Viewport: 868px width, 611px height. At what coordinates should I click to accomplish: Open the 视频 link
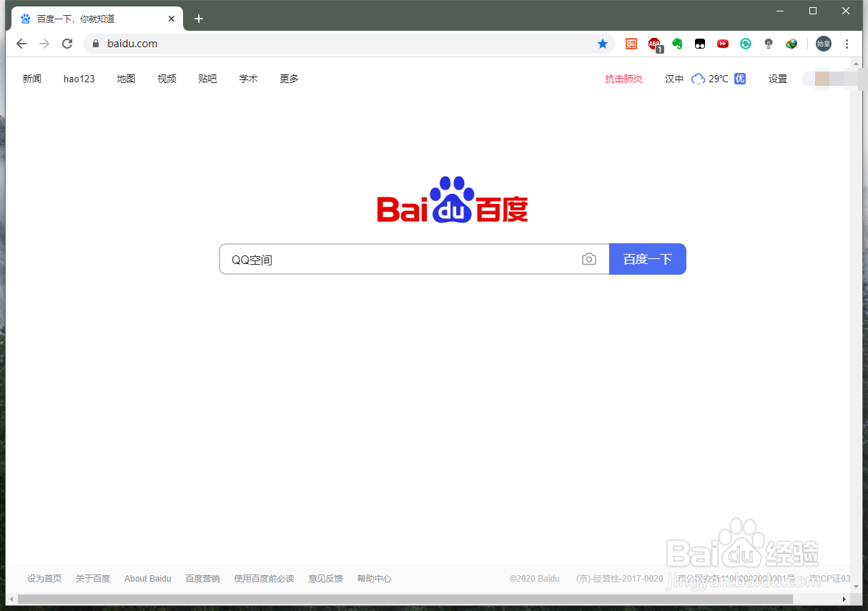click(x=167, y=79)
